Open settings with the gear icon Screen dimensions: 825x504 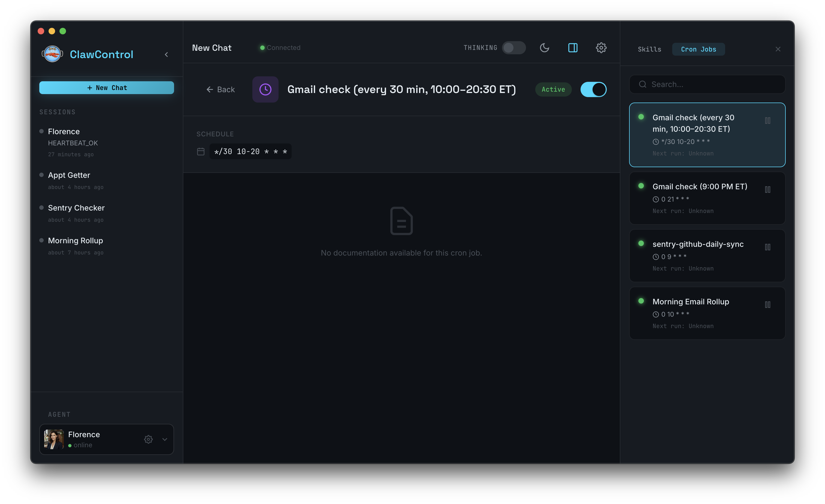pyautogui.click(x=601, y=47)
